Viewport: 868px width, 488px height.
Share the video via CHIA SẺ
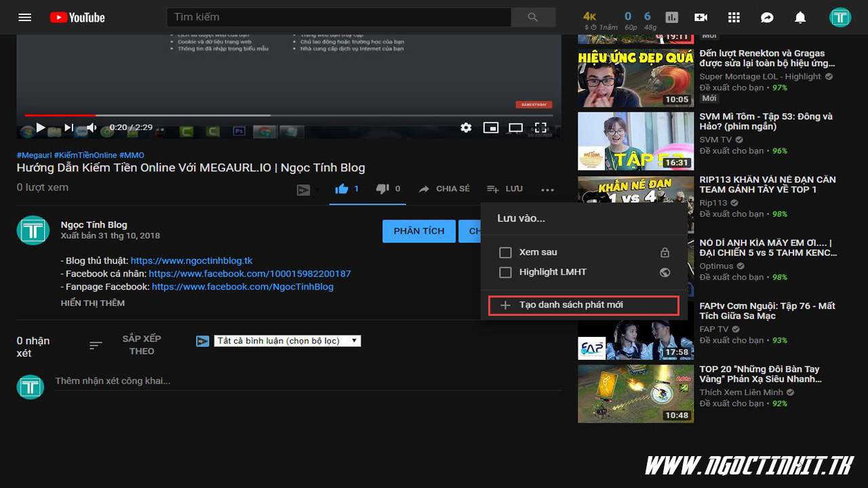[x=443, y=189]
